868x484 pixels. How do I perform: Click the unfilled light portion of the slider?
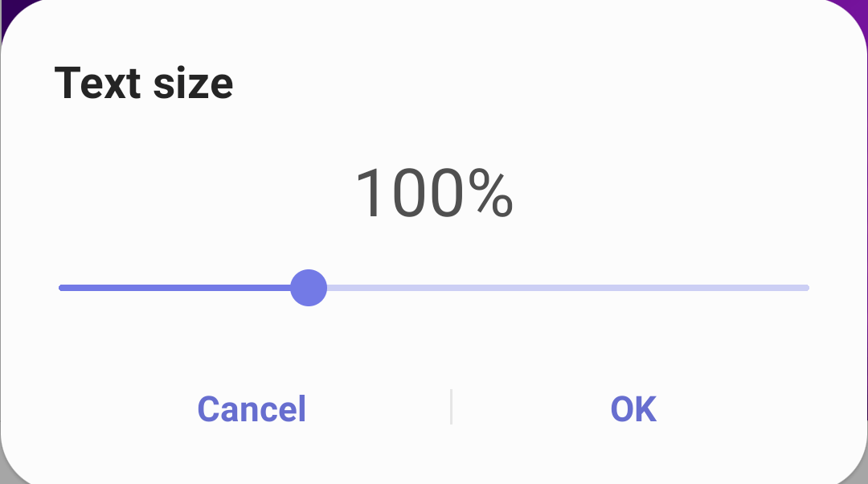563,288
